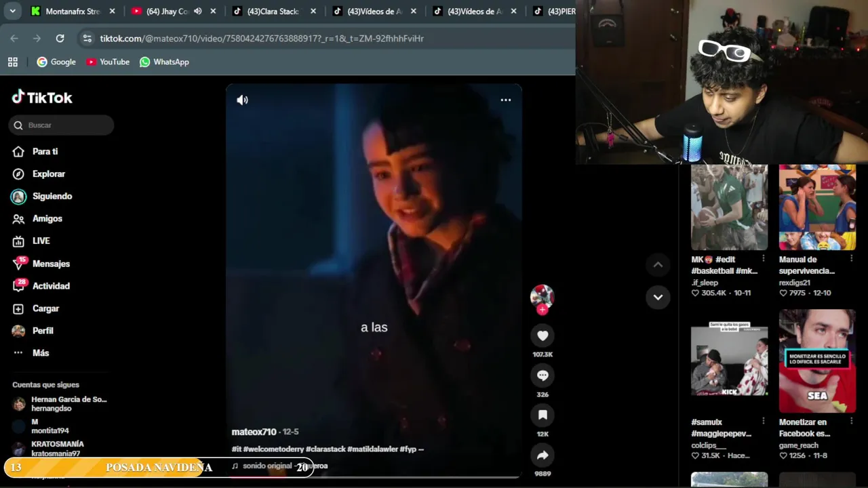Open the .if_sleep creator name
This screenshot has width=868, height=488.
[x=705, y=283]
